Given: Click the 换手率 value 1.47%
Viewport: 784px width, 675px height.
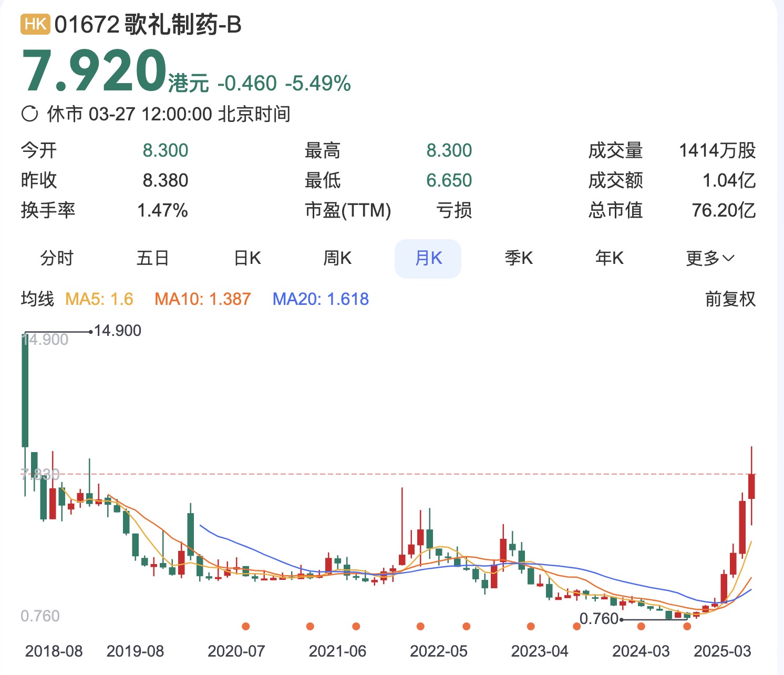Looking at the screenshot, I should 162,210.
